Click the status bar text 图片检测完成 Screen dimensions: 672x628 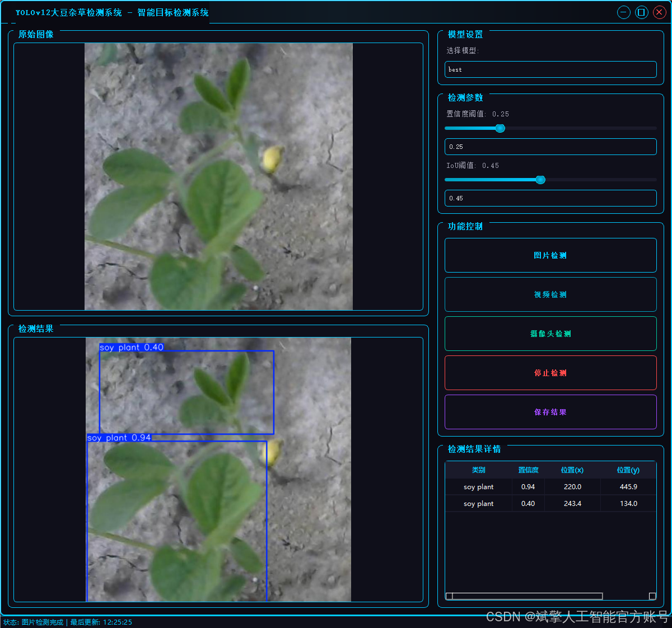(43, 622)
